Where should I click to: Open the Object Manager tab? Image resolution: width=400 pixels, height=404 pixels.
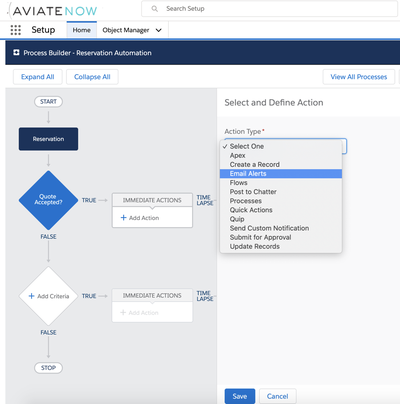pos(126,30)
